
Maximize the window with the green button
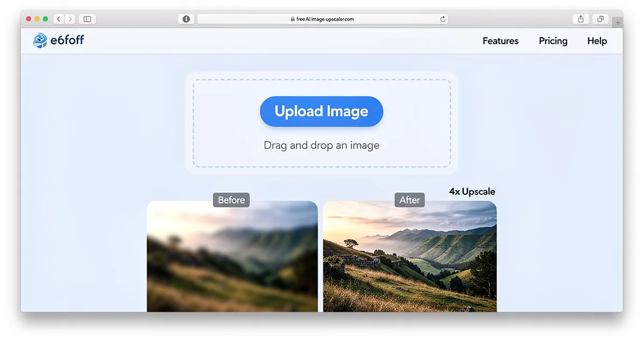click(x=45, y=19)
